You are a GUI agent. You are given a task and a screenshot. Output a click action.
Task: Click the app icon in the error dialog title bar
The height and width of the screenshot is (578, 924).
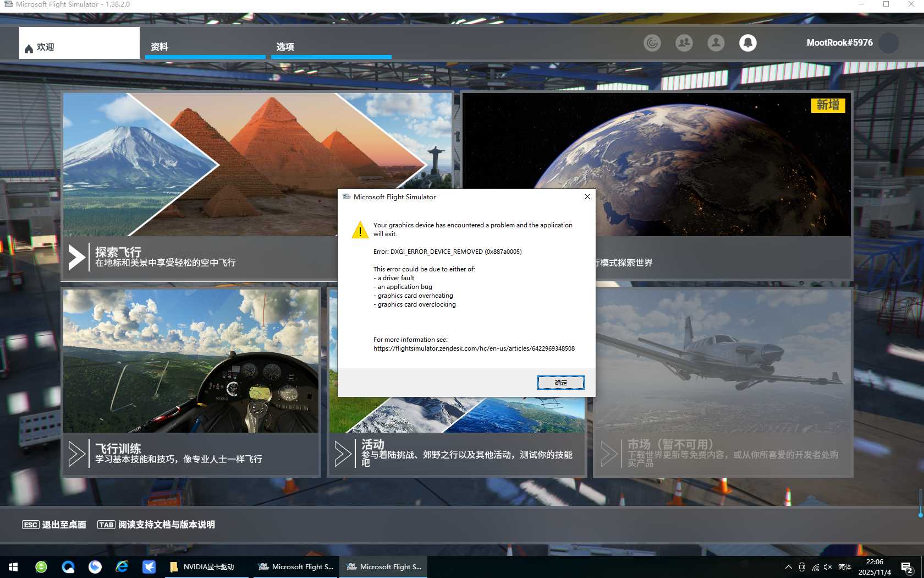[x=346, y=197]
